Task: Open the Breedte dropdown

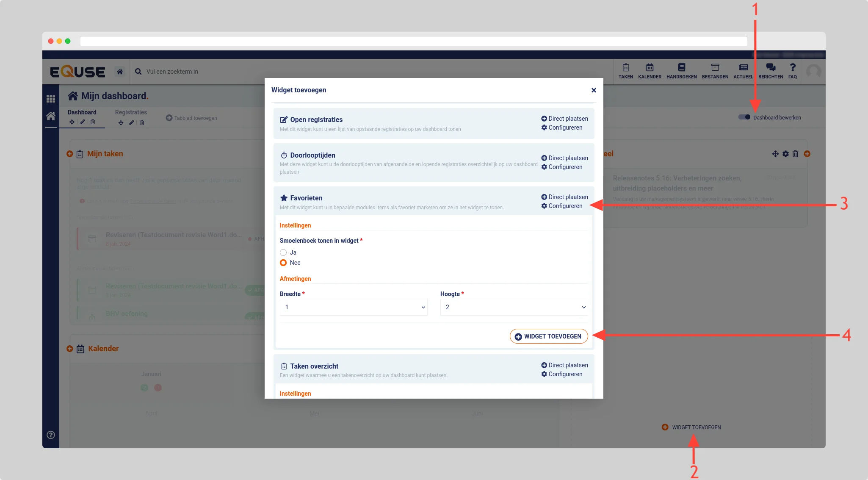Action: coord(353,307)
